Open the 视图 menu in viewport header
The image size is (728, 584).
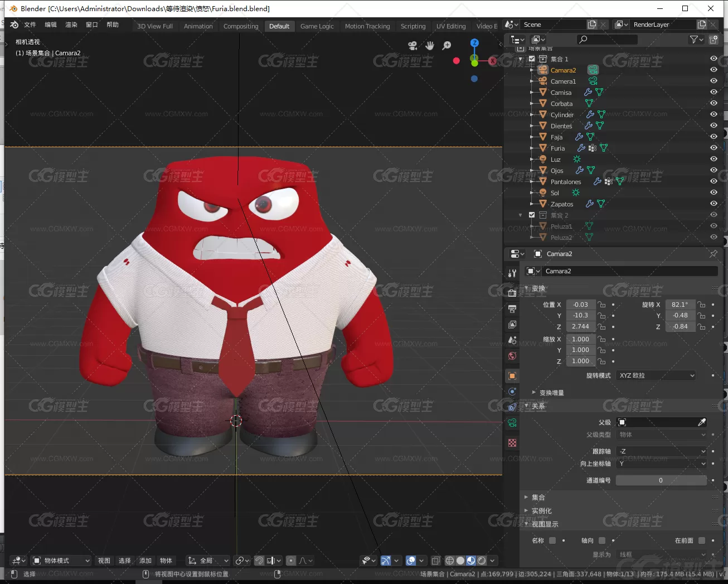(104, 561)
